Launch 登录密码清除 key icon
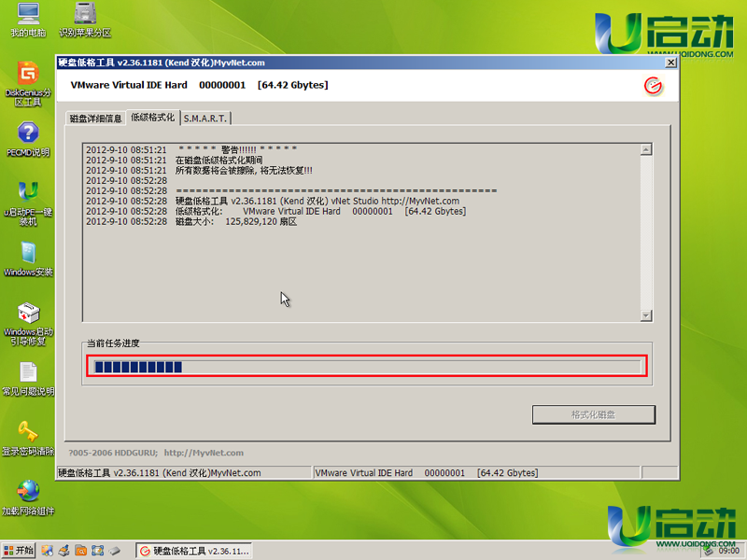The width and height of the screenshot is (747, 560). [28, 439]
